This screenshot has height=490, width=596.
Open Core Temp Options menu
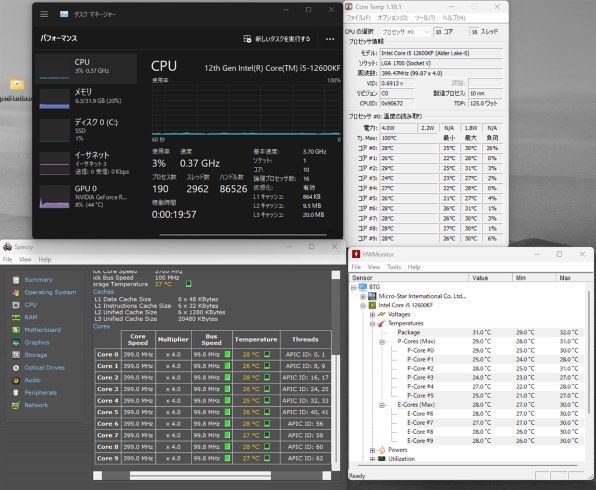[392, 18]
